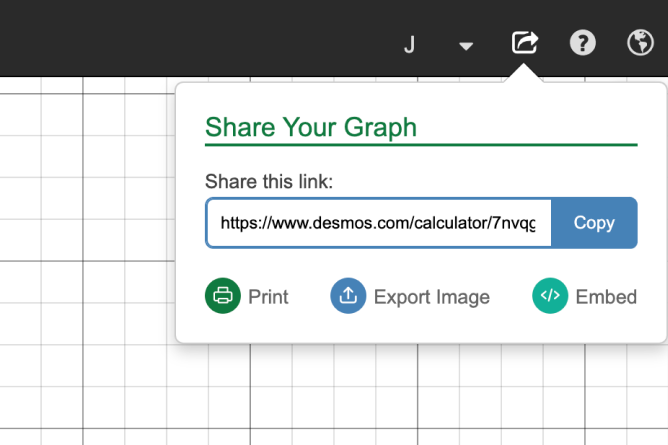Screen dimensions: 668x445
Task: Click the blue Export Image upload icon
Action: click(x=347, y=296)
